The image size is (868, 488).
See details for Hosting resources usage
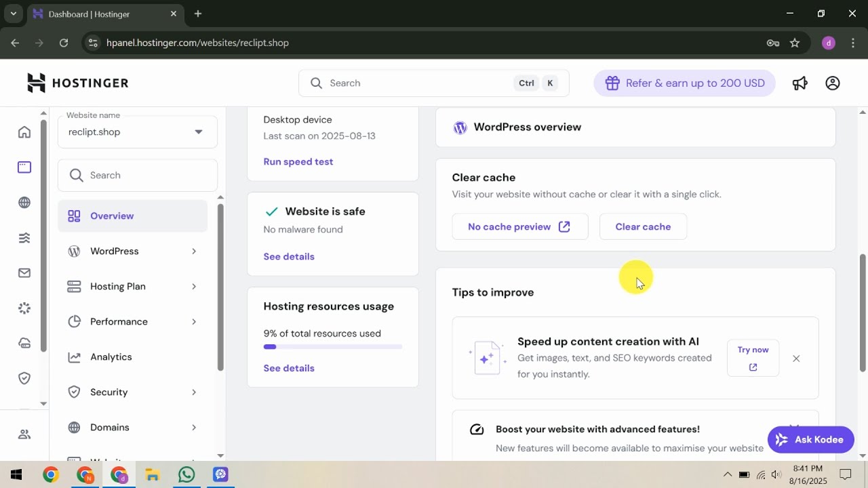click(x=289, y=369)
